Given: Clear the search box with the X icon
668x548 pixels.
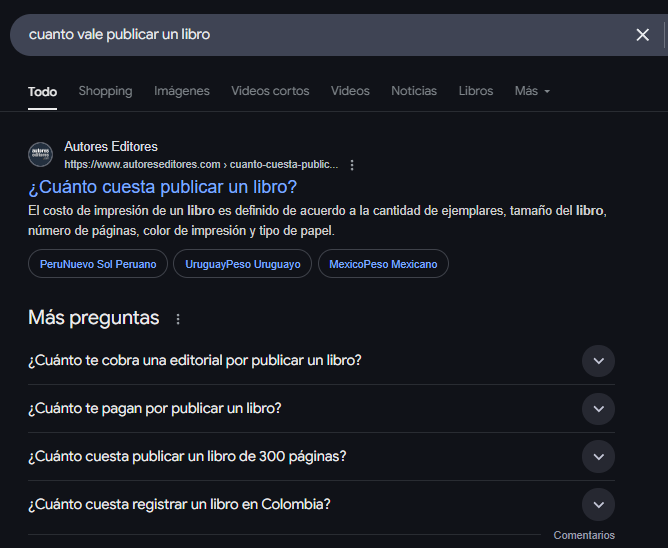Looking at the screenshot, I should 642,35.
